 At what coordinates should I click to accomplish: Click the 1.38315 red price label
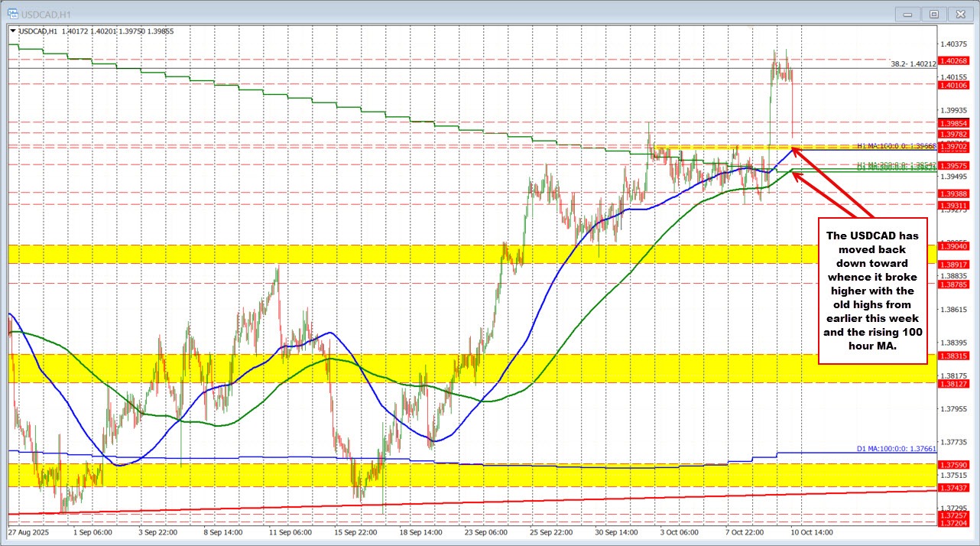point(955,356)
